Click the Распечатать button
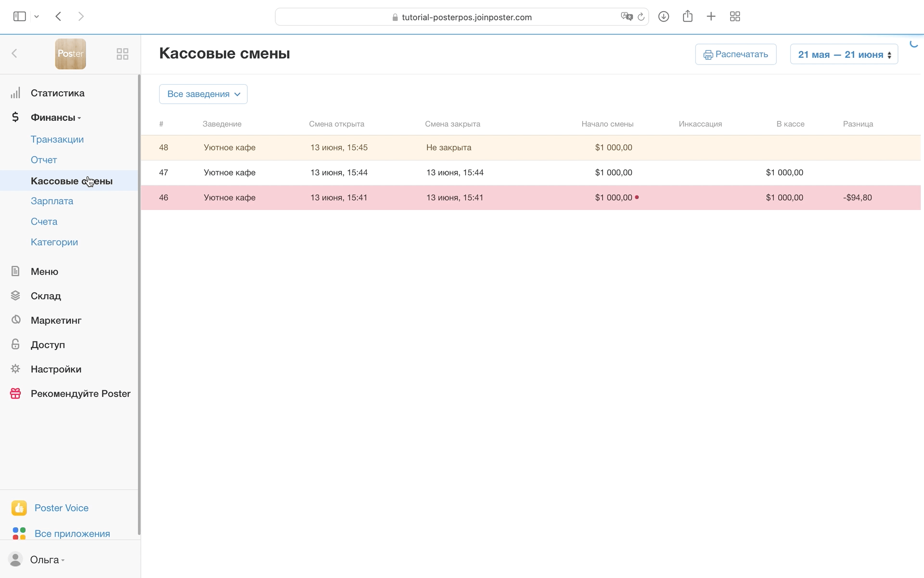 click(x=735, y=54)
